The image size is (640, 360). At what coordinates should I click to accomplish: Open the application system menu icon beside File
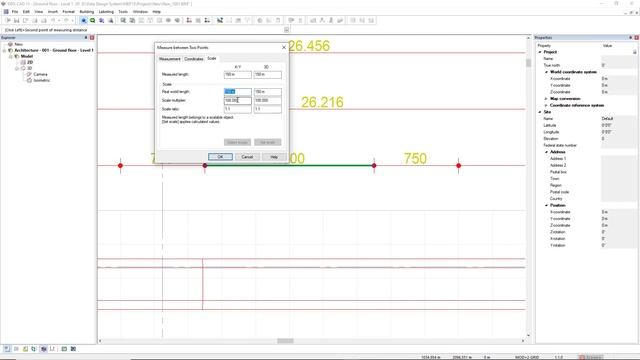pyautogui.click(x=6, y=12)
